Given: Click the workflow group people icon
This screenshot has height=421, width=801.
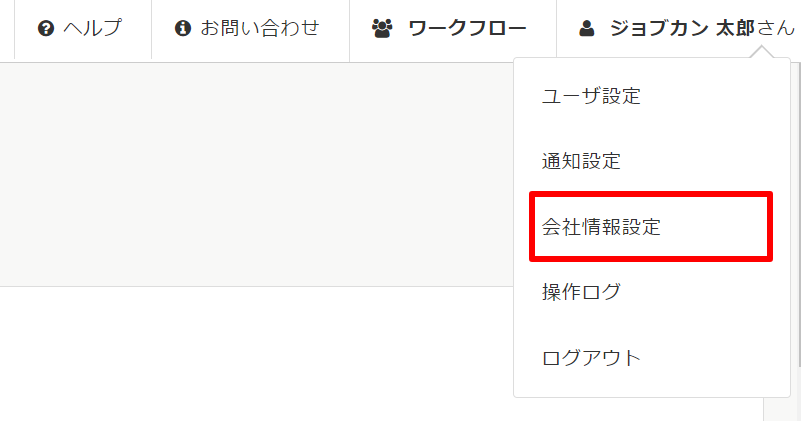Looking at the screenshot, I should (x=382, y=29).
